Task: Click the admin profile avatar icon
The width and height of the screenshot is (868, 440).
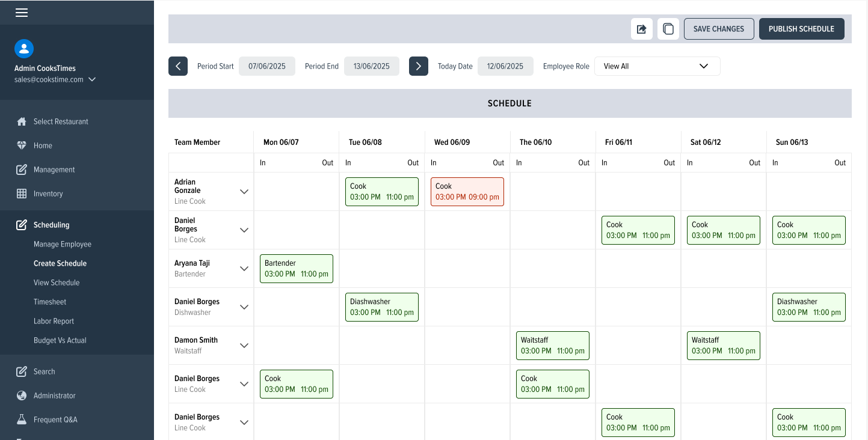Action: point(24,49)
